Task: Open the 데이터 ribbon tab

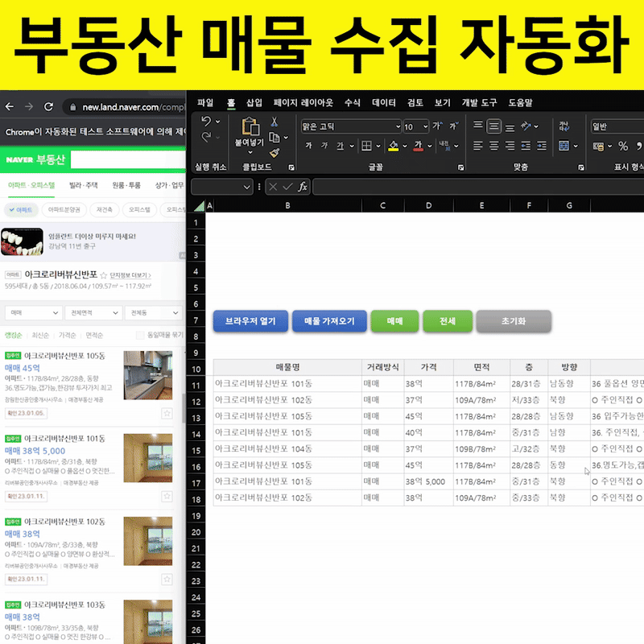Action: coord(383,103)
